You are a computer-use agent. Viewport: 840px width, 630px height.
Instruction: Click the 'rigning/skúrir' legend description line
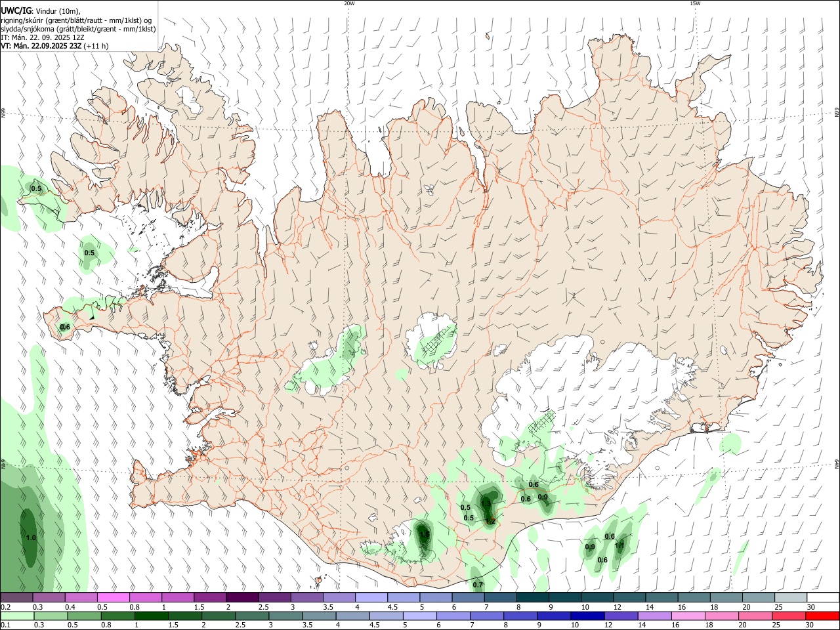[76, 20]
